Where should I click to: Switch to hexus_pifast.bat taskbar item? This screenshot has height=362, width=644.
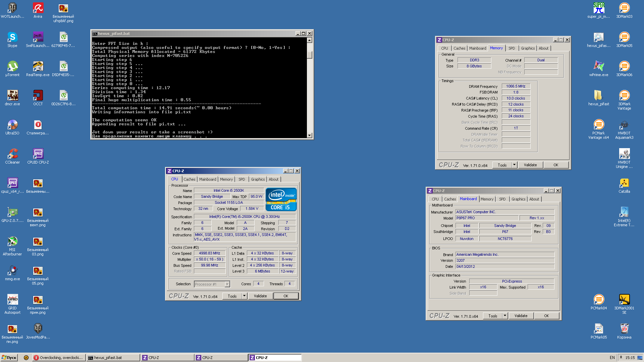tap(113, 358)
